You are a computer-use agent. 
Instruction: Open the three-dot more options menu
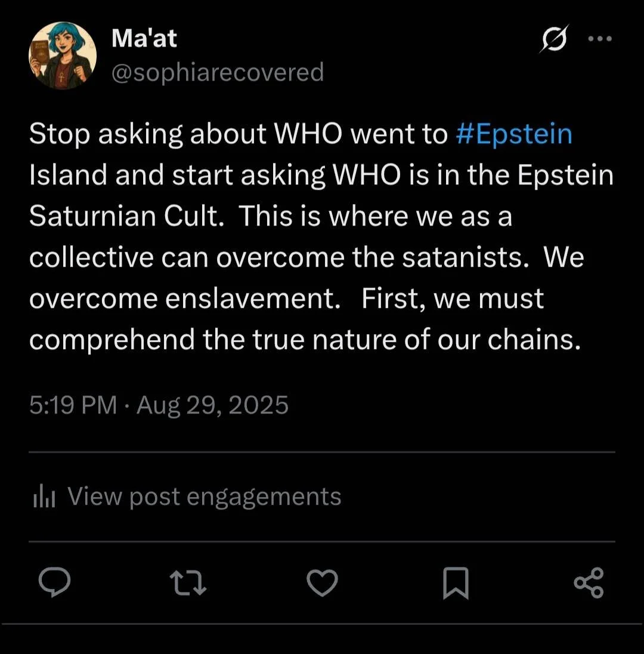coord(600,39)
